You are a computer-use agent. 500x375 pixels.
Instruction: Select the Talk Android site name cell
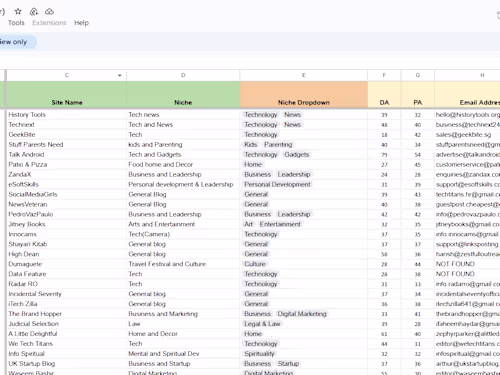67,155
